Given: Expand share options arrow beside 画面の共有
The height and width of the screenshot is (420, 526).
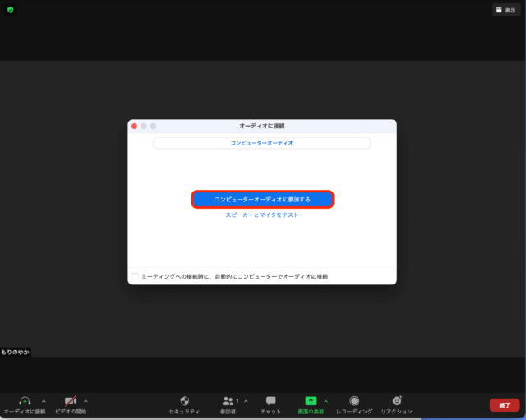Looking at the screenshot, I should [x=326, y=401].
